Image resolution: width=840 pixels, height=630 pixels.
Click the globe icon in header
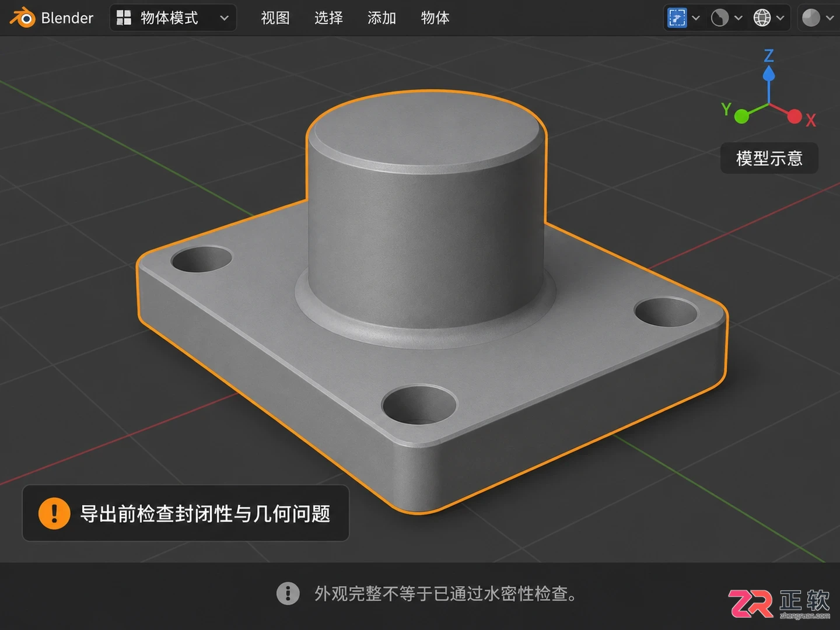coord(762,18)
